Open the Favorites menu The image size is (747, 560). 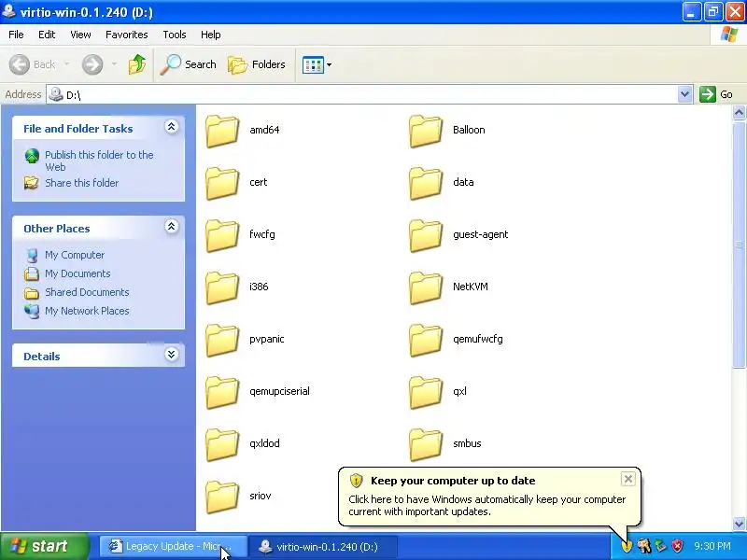(x=127, y=35)
